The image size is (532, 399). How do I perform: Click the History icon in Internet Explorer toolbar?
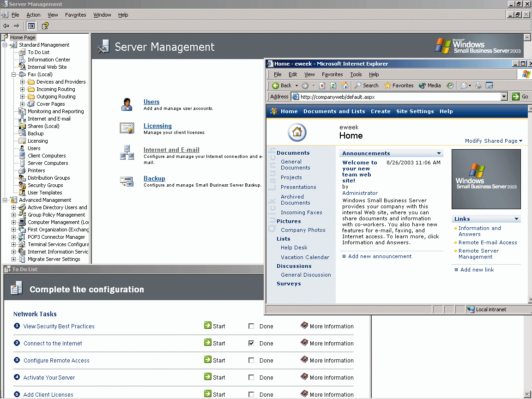pyautogui.click(x=450, y=85)
